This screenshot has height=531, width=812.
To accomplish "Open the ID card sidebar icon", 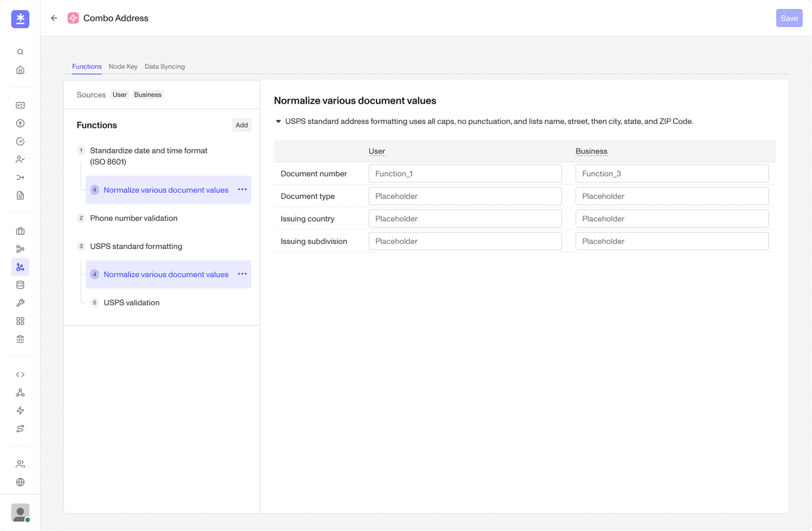I will pos(20,105).
